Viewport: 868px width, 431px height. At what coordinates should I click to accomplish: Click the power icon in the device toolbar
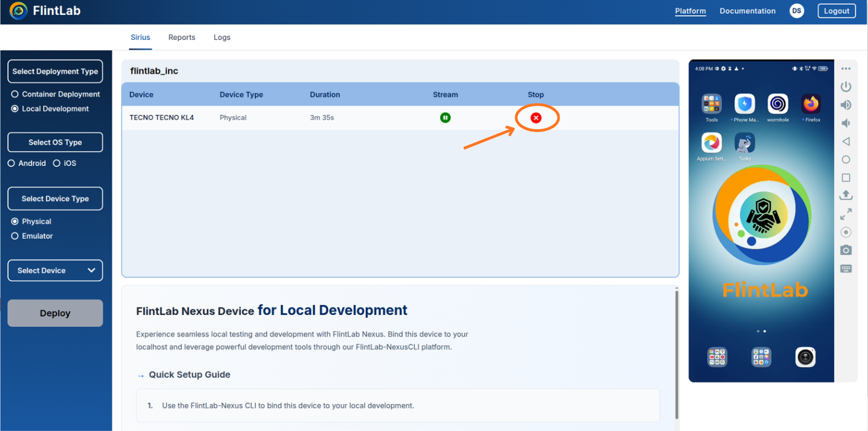846,87
